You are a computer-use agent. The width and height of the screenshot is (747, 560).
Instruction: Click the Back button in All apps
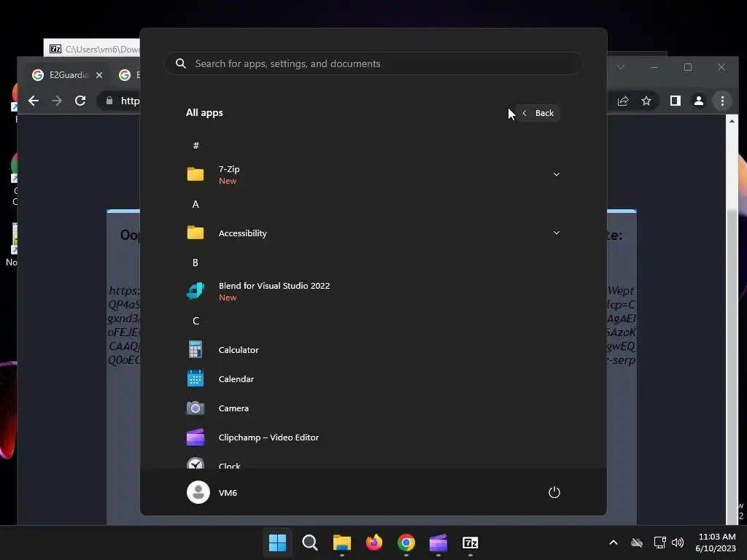538,113
